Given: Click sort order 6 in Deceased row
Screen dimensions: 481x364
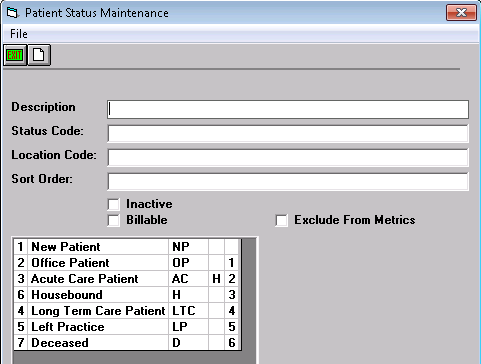Looking at the screenshot, I should pos(232,343).
